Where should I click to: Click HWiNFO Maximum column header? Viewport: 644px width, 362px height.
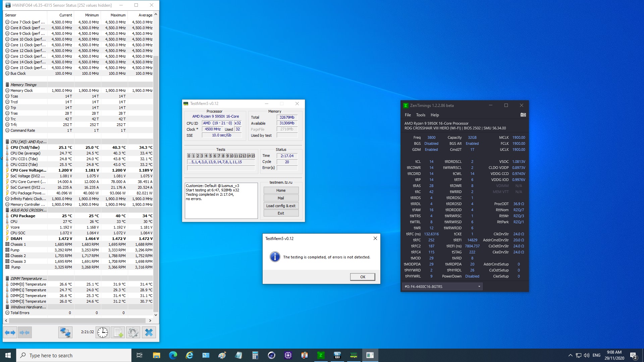coord(114,15)
